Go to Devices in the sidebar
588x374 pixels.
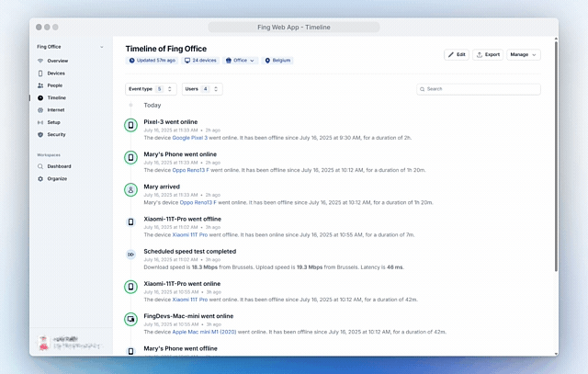(56, 74)
